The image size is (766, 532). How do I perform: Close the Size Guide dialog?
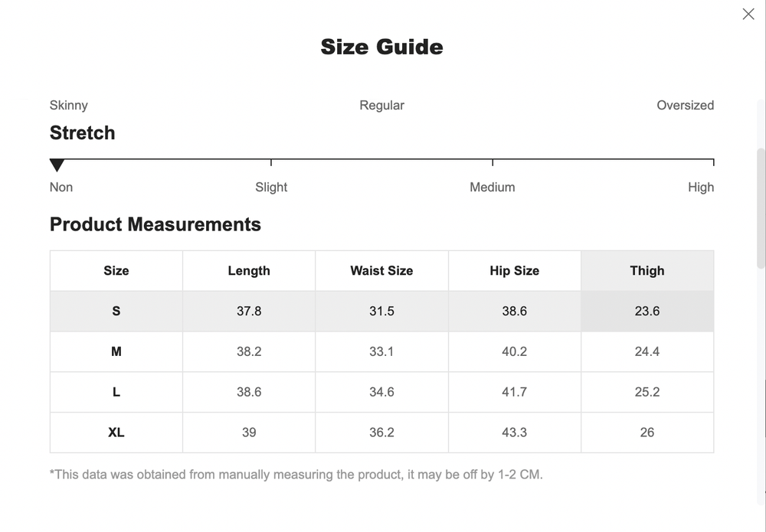coord(748,14)
